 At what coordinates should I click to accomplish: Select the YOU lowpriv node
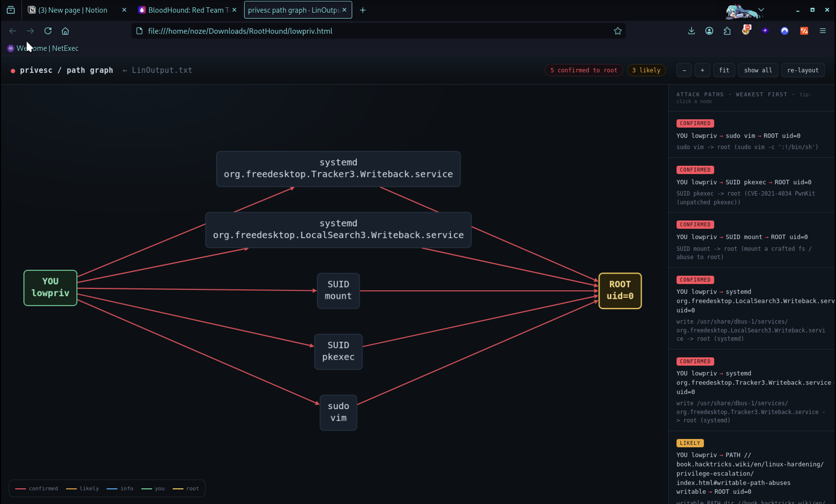(50, 288)
